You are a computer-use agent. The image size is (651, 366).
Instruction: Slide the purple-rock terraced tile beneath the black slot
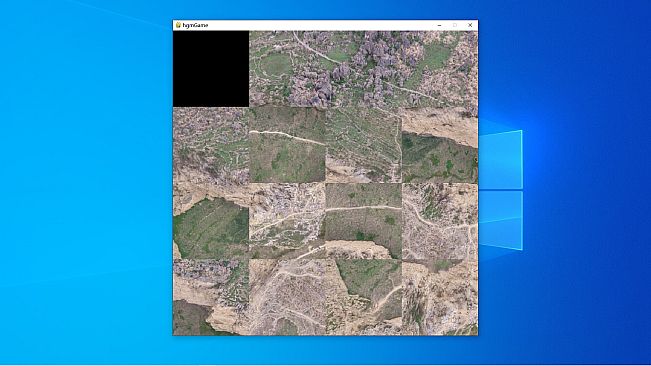[x=211, y=145]
